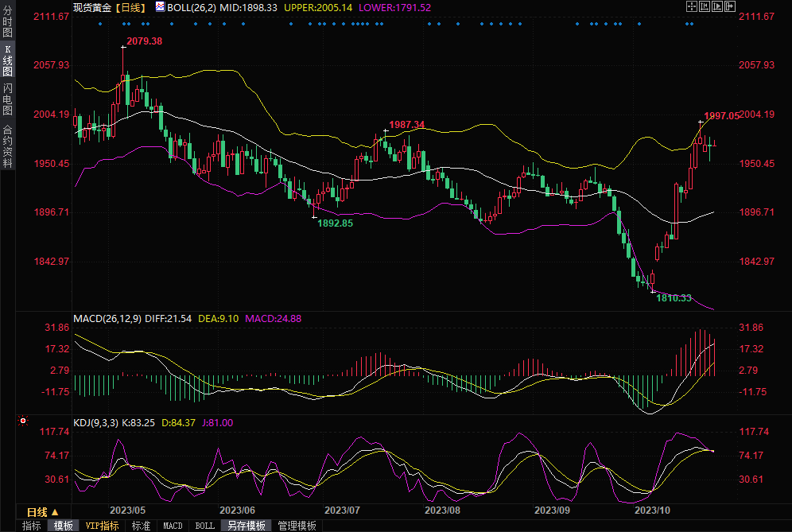Image resolution: width=792 pixels, height=532 pixels.
Task: Select the 闪电图 side tab
Action: [x=7, y=99]
